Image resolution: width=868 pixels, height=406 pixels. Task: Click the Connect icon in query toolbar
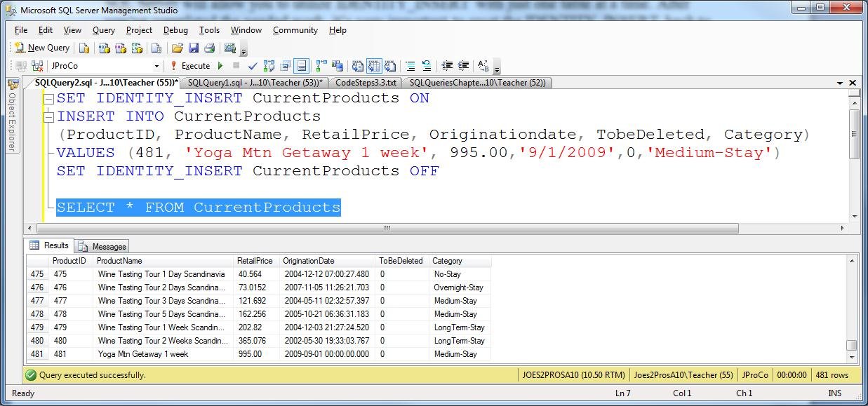coord(20,66)
